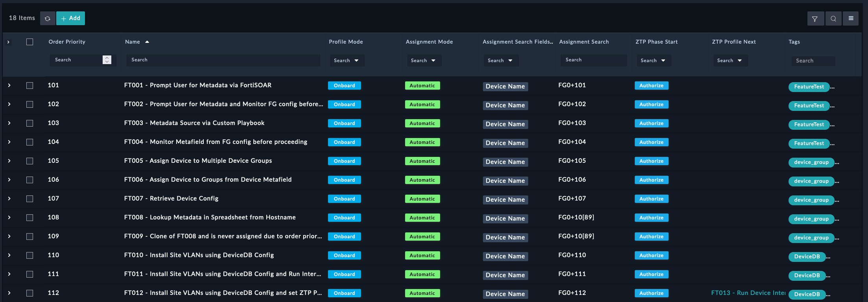The width and height of the screenshot is (868, 302).
Task: Click Onboard badge in row 102
Action: 345,105
